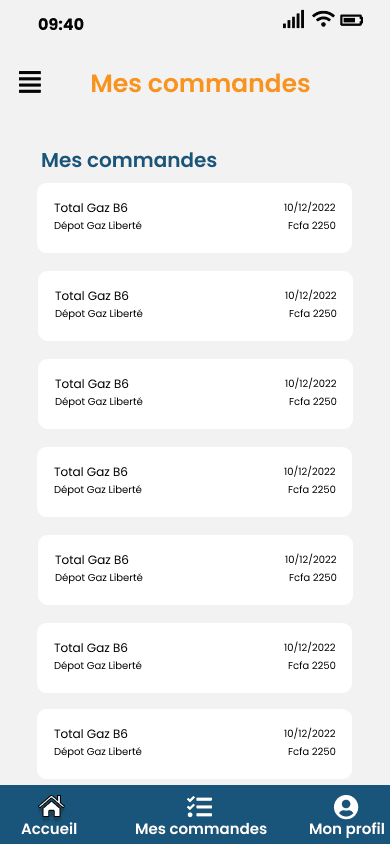This screenshot has height=844, width=390.
Task: Switch to the Mon profil tab label
Action: tap(346, 828)
